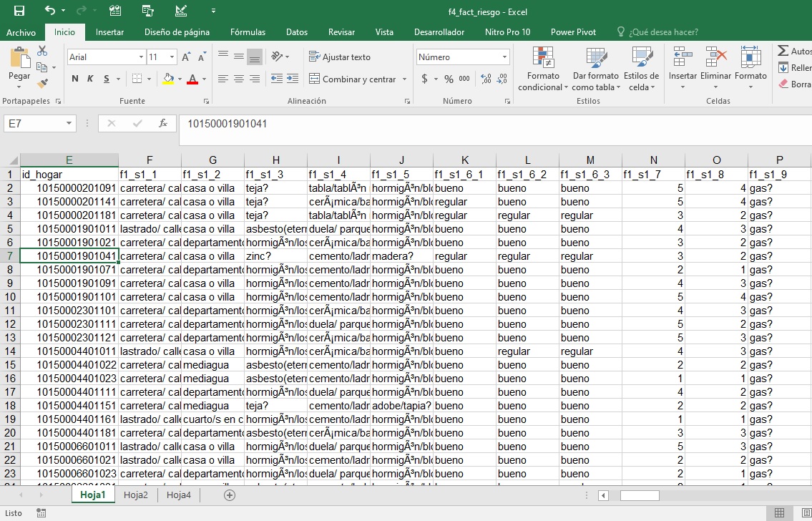Open the Número format dropdown

pyautogui.click(x=504, y=57)
